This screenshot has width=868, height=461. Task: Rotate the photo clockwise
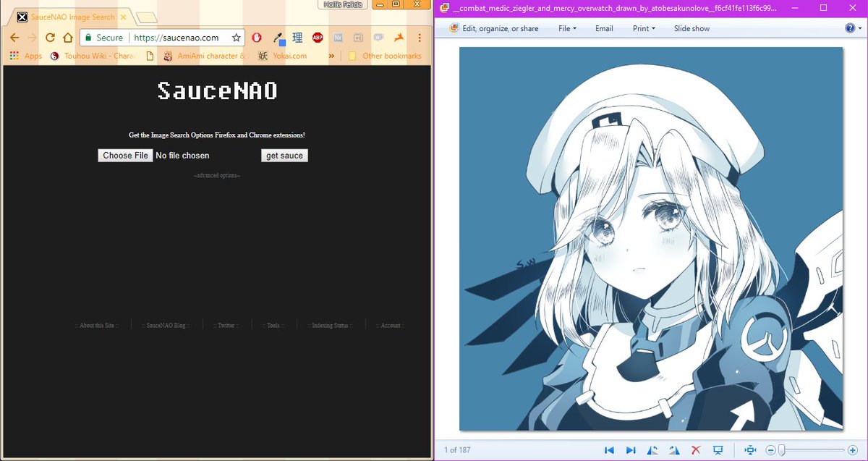[x=674, y=449]
